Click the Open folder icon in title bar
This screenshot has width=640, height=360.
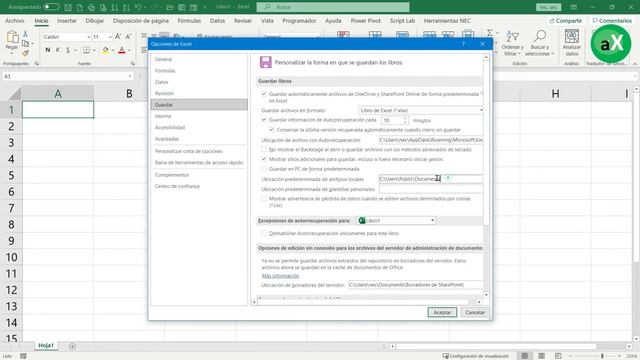(x=170, y=7)
